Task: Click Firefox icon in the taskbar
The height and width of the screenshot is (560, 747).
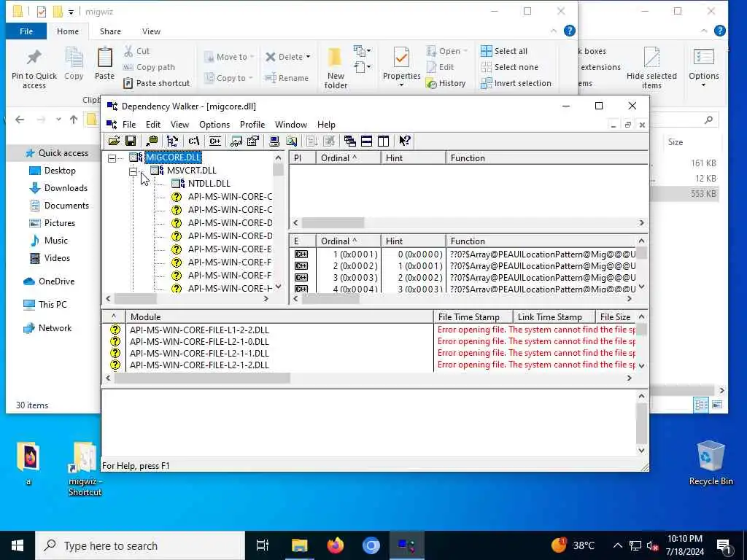Action: click(x=336, y=545)
